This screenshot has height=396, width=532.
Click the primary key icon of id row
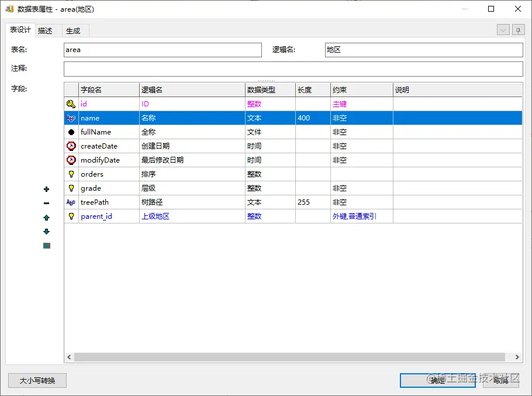pos(71,104)
